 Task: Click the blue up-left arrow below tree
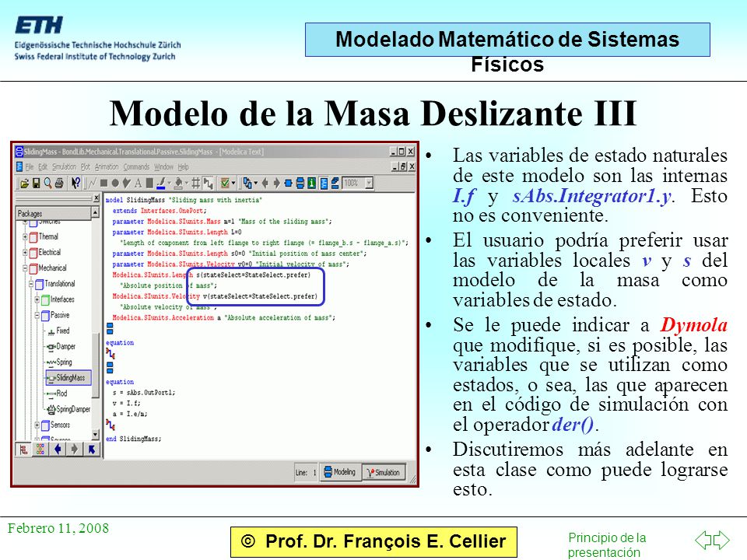click(92, 449)
